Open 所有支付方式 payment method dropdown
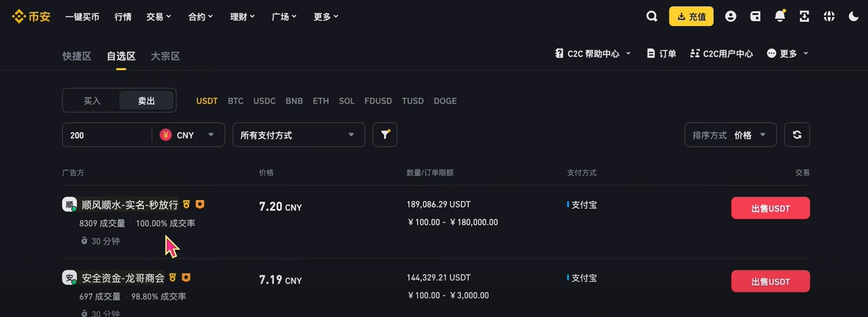The image size is (868, 317). point(299,135)
